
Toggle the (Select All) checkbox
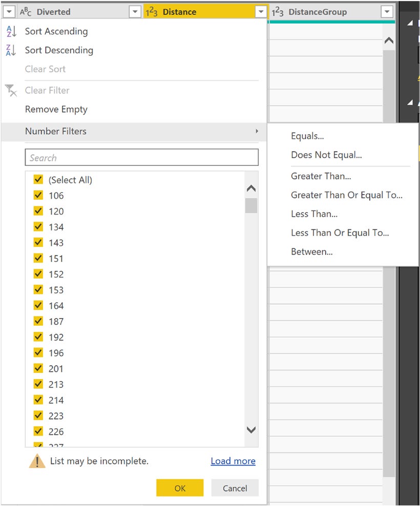[x=38, y=179]
